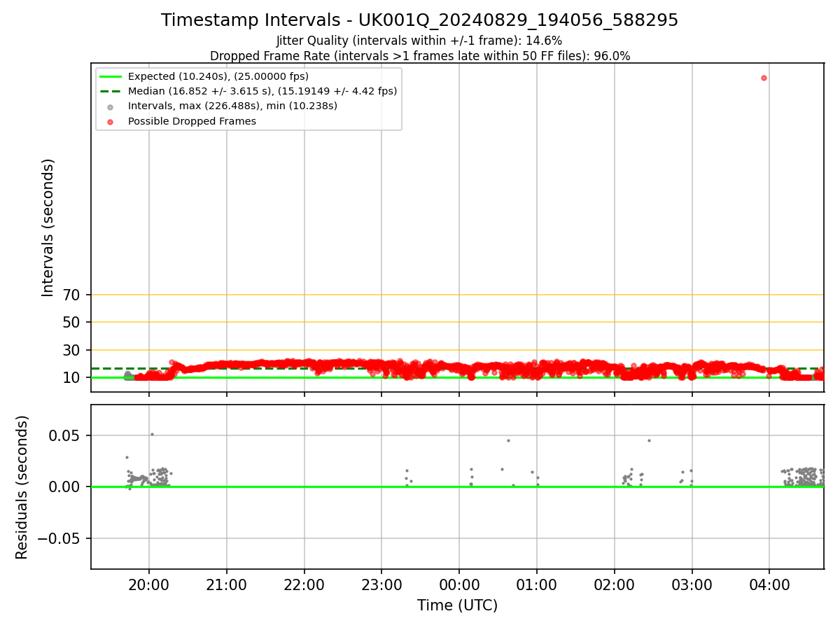
Task: Click the 00:00 time tick label
Action: (459, 584)
